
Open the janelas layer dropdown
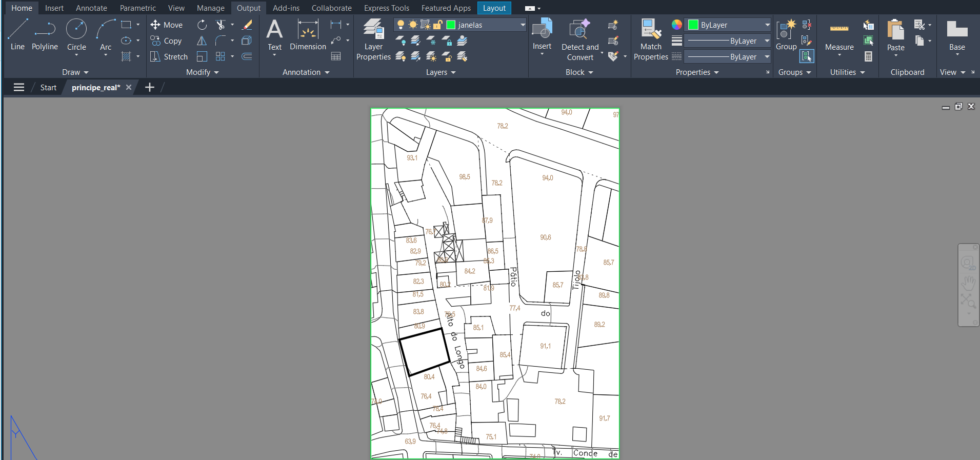(522, 25)
